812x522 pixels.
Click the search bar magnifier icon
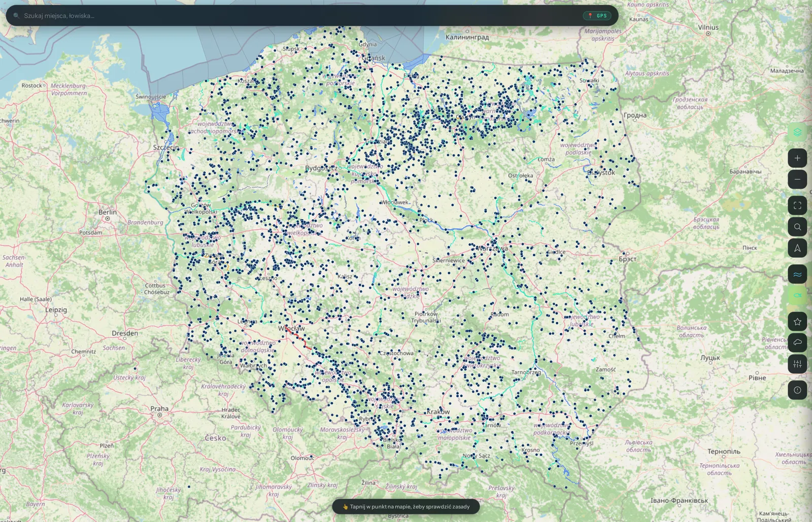(x=16, y=16)
